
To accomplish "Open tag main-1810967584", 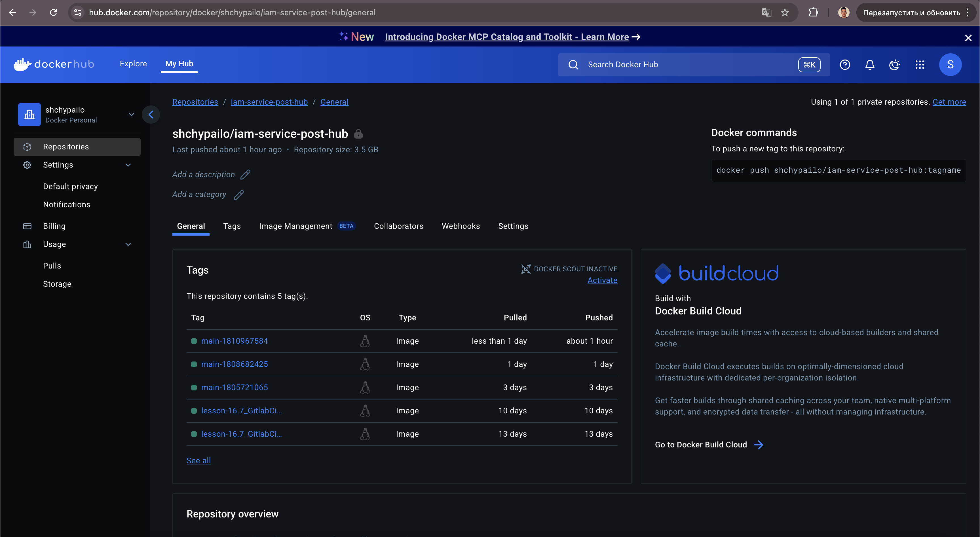I will point(234,341).
